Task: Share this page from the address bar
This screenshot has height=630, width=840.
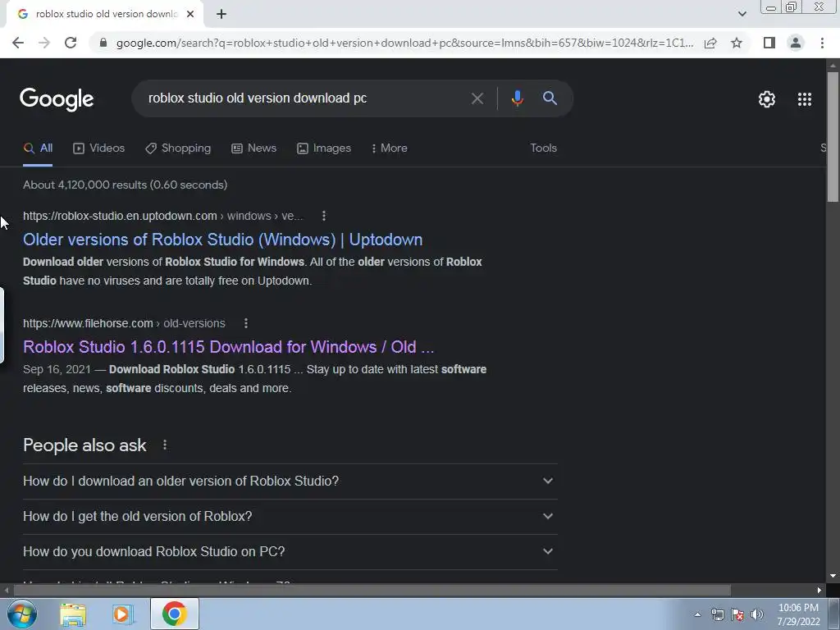Action: click(710, 43)
